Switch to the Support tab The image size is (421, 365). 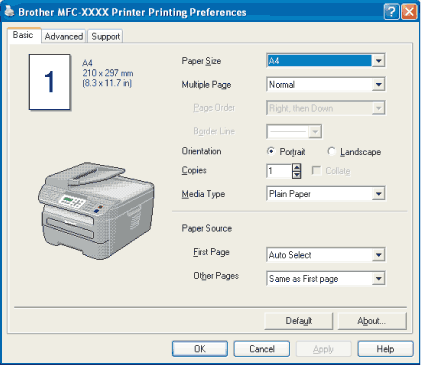(105, 36)
